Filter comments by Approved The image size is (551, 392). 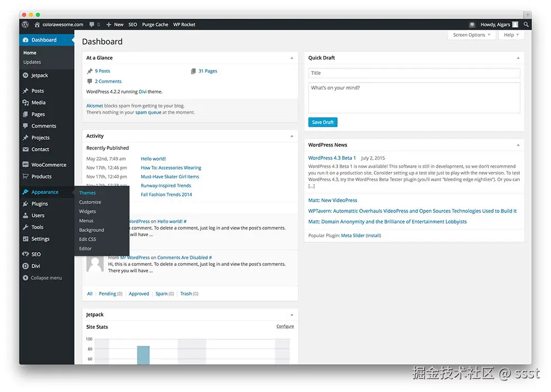139,293
